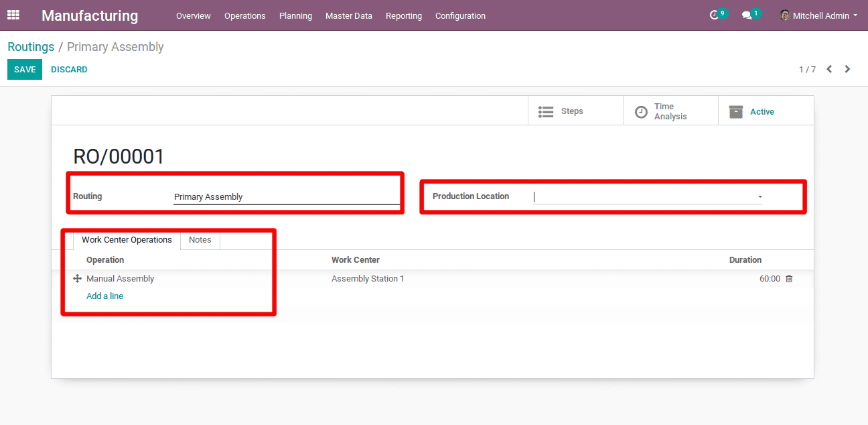
Task: Open the Production Location dropdown arrow
Action: click(760, 197)
